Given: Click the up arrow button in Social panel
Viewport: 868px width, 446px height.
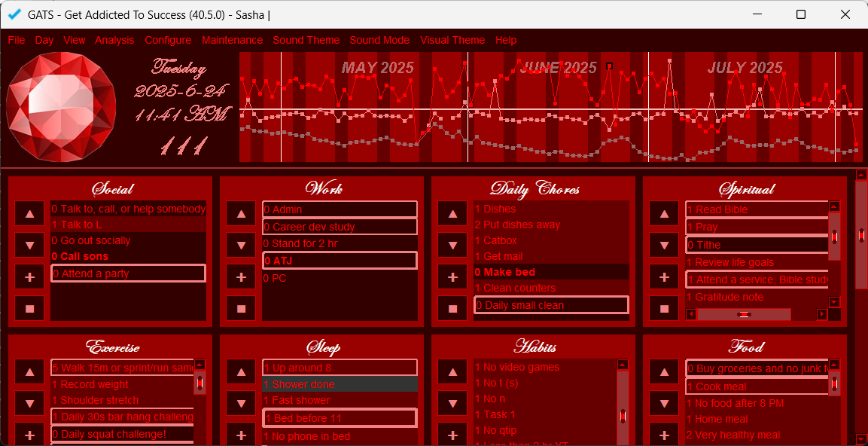Looking at the screenshot, I should pos(29,214).
